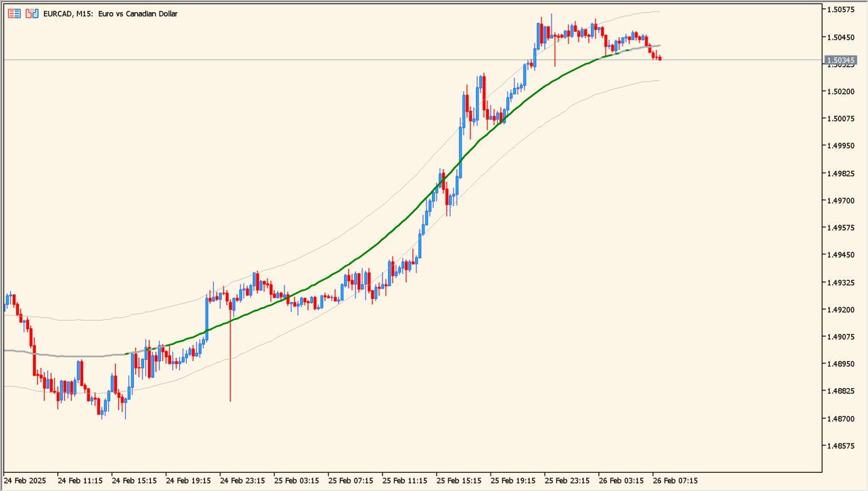Select the 25 Feb 19:15 time label
Image resolution: width=868 pixels, height=491 pixels.
pyautogui.click(x=512, y=481)
